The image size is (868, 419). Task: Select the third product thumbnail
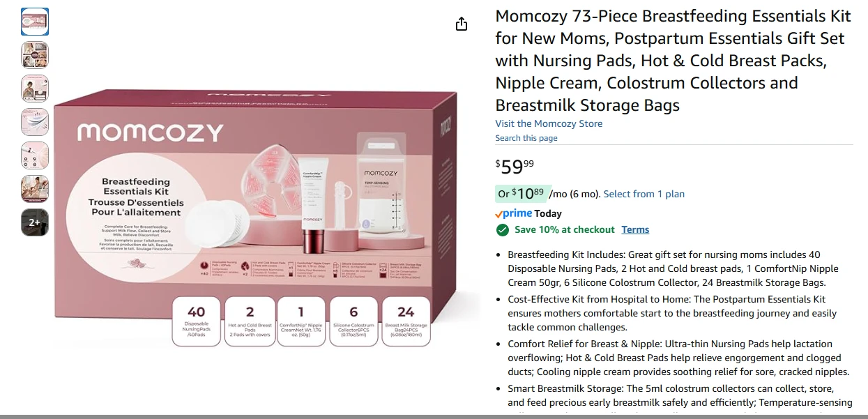pyautogui.click(x=35, y=89)
